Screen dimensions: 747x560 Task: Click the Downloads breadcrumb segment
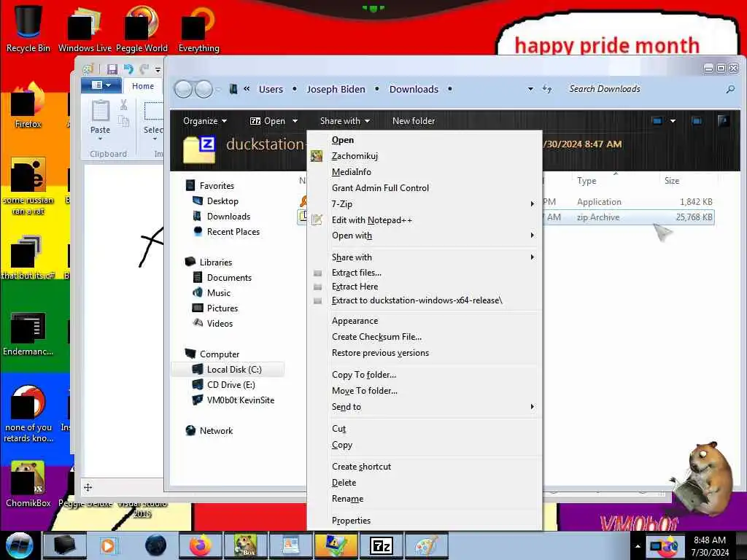click(414, 89)
